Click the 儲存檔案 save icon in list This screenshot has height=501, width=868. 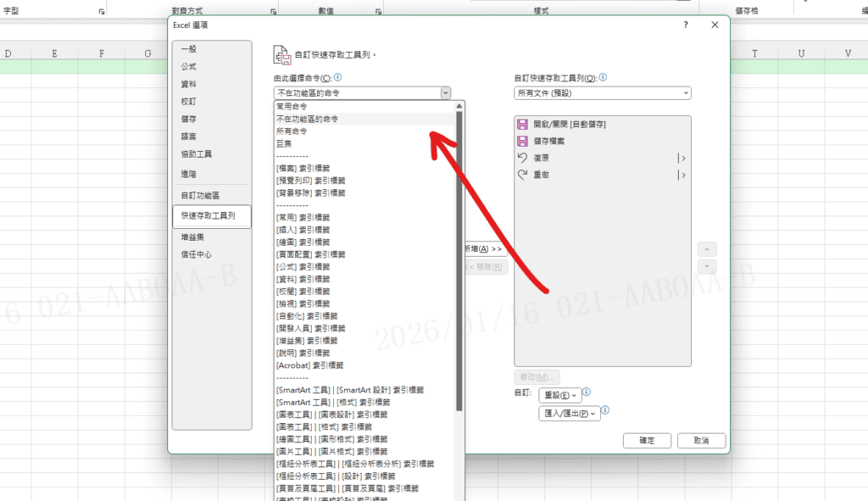pos(522,141)
